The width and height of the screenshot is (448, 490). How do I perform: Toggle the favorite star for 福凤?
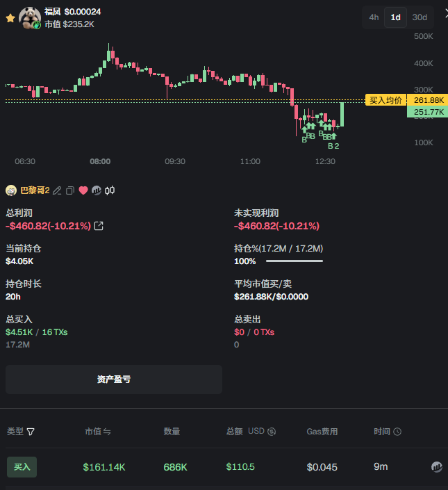pyautogui.click(x=10, y=18)
